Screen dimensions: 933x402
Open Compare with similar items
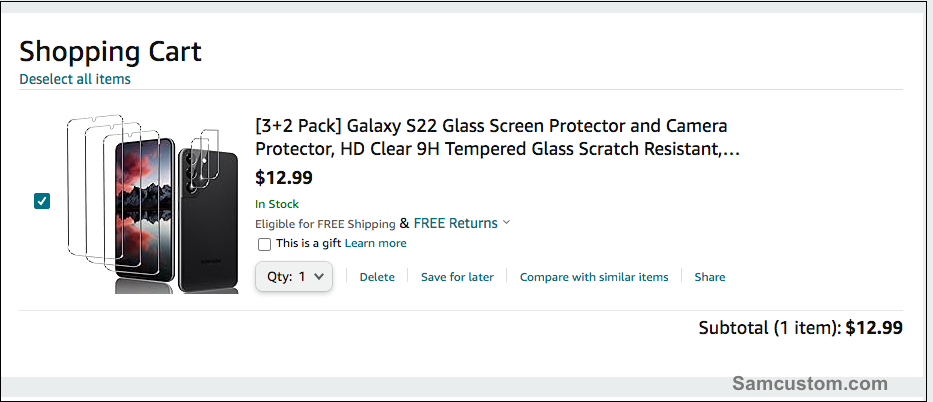594,277
